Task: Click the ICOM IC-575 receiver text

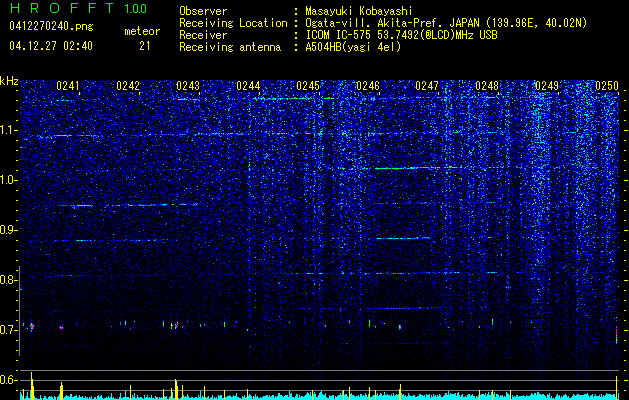Action: [x=401, y=35]
